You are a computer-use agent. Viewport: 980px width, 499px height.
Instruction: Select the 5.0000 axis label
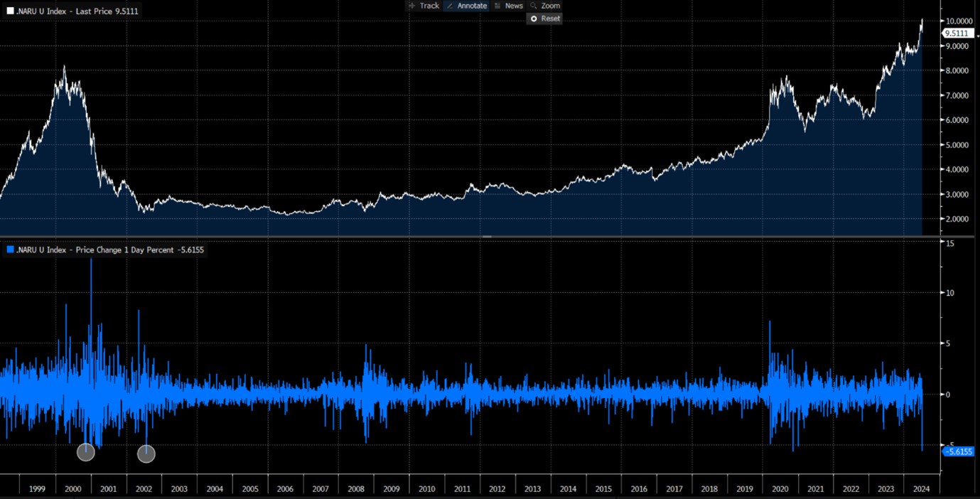coord(957,145)
